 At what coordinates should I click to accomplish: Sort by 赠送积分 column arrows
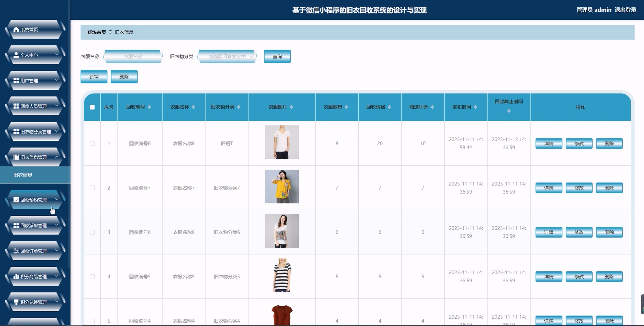click(x=432, y=107)
